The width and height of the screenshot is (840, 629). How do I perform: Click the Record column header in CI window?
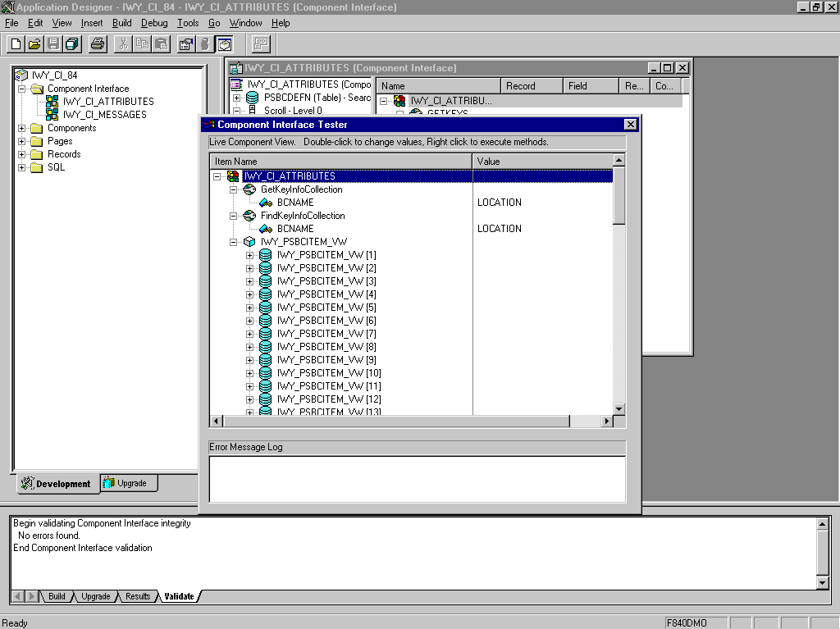pyautogui.click(x=532, y=86)
